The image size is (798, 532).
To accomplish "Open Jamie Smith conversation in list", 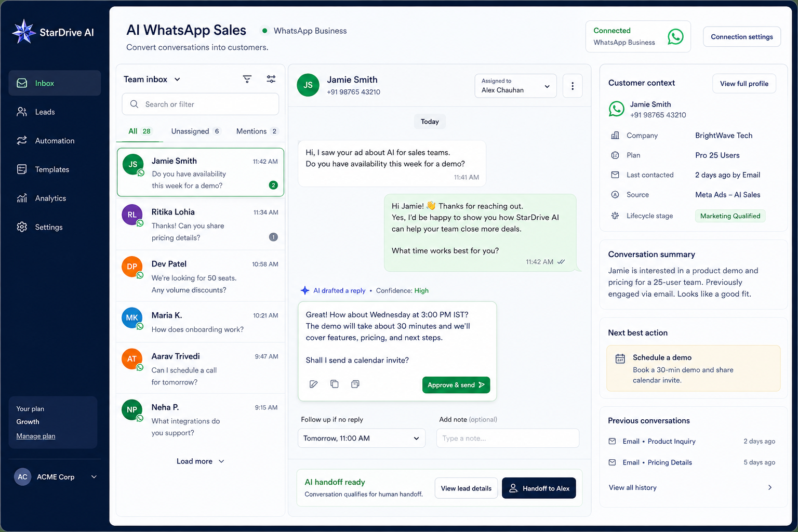I will pyautogui.click(x=201, y=172).
